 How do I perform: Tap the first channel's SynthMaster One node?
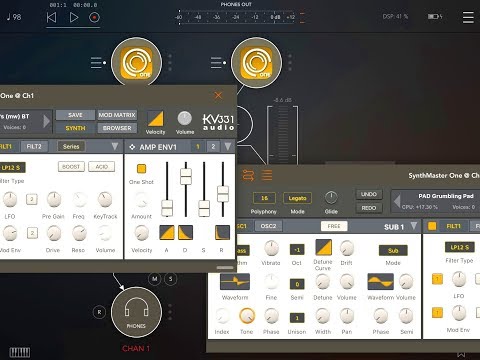(136, 63)
